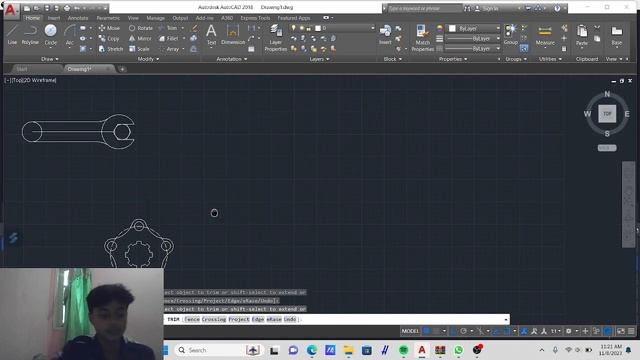Expand the Annotation panel

231,59
